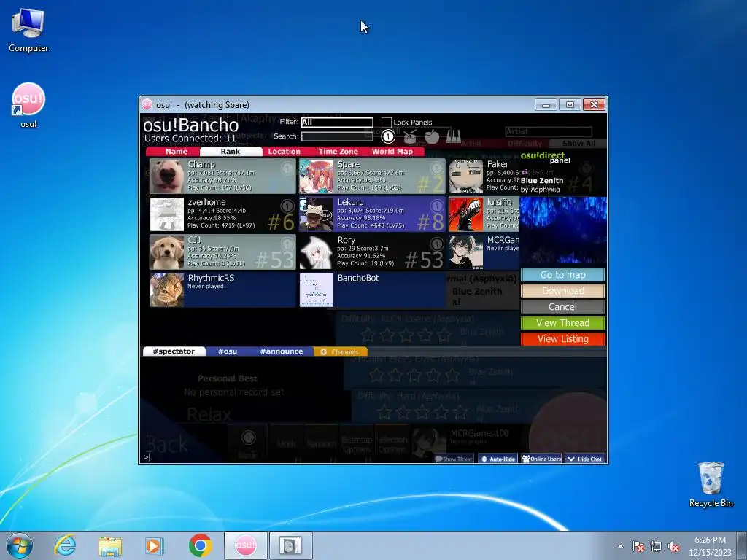Select the Catch the Beat apple icon
This screenshot has height=560, width=747.
[432, 136]
